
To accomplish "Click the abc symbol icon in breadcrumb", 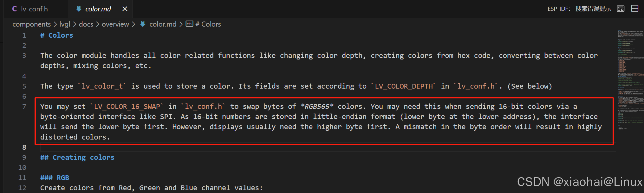I will [x=189, y=24].
